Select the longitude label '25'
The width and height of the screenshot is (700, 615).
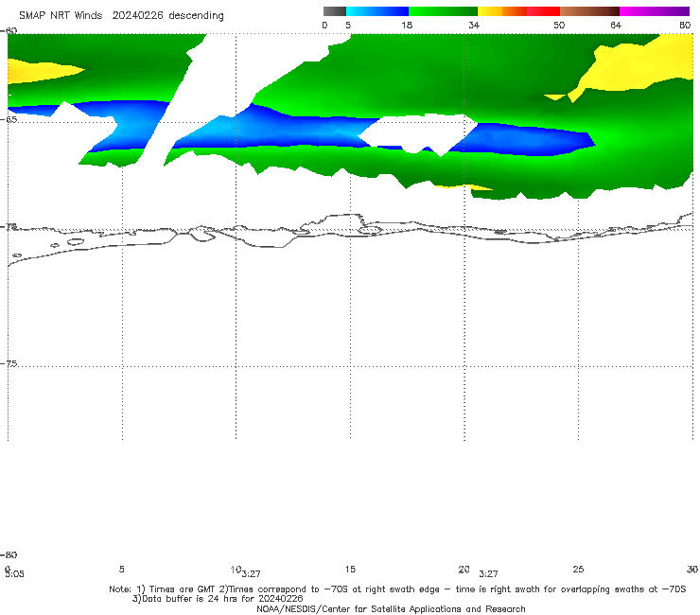tap(578, 569)
